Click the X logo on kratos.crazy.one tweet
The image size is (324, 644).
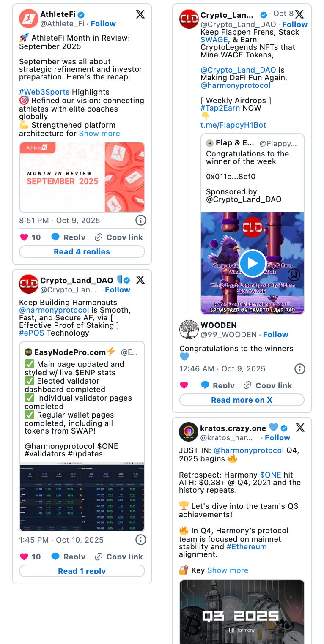pos(300,428)
